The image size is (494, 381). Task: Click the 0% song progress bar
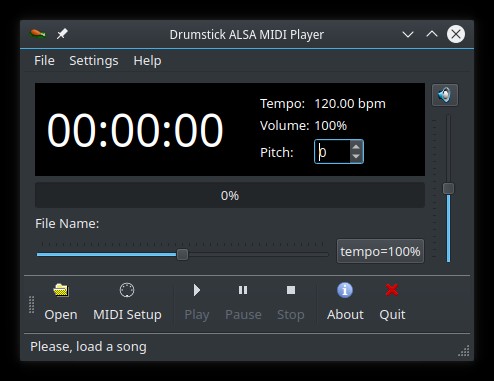230,195
